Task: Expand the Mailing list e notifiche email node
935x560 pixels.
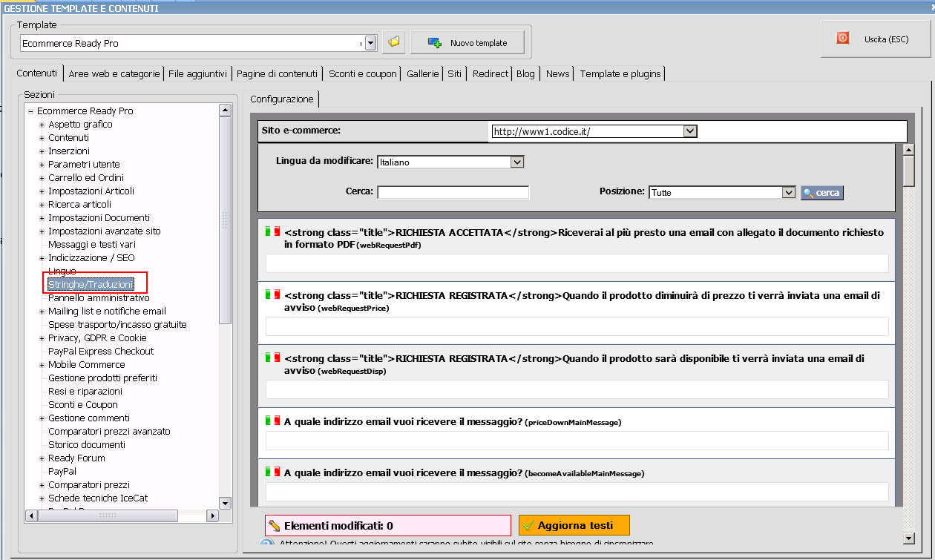Action: (42, 312)
